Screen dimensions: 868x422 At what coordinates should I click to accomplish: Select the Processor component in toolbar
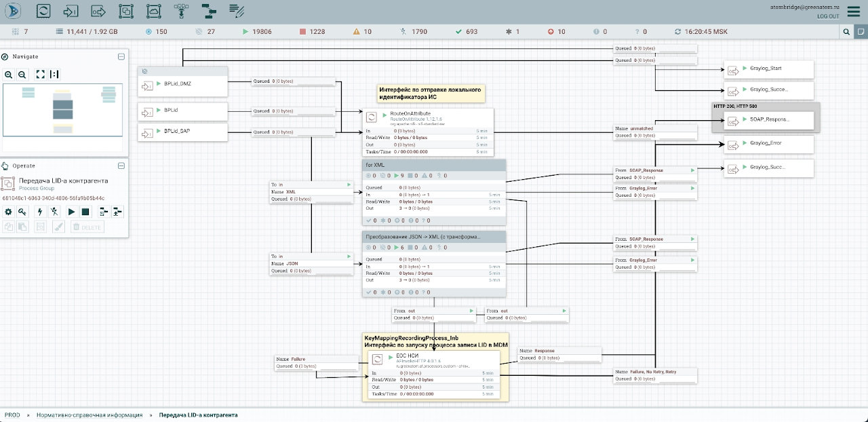43,11
